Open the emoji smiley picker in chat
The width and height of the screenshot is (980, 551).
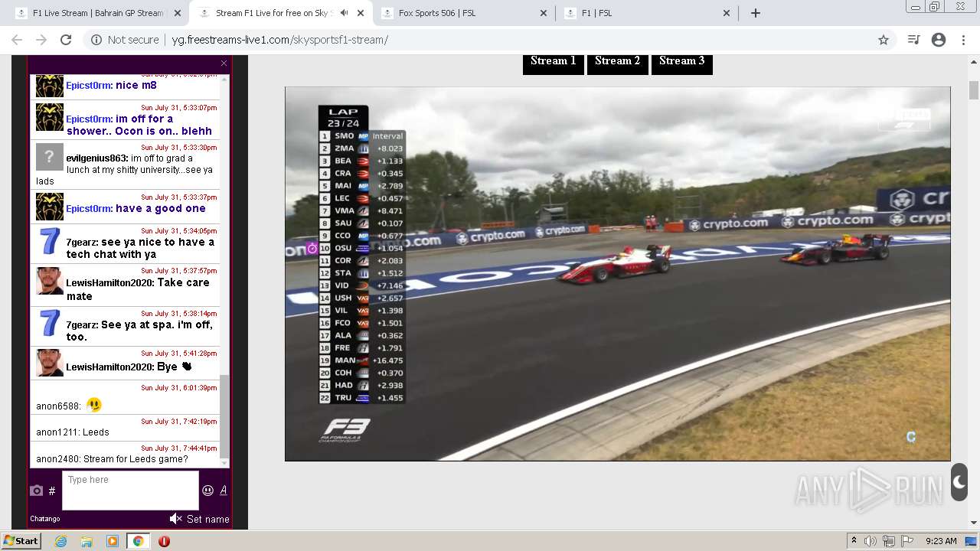pos(207,491)
